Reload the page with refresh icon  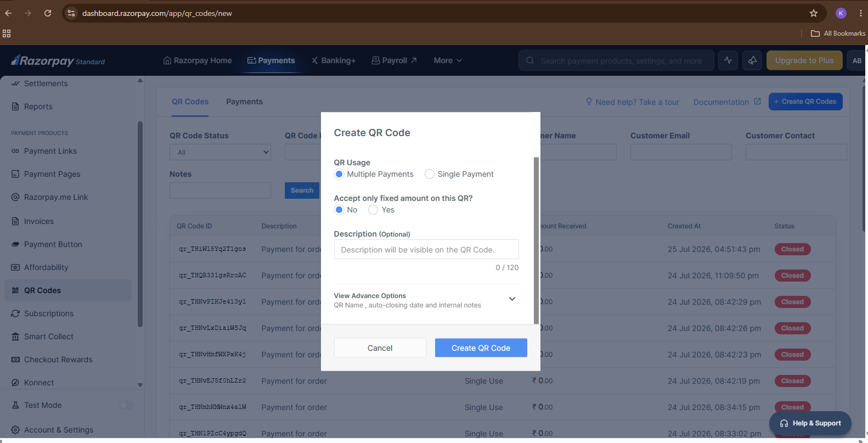click(x=48, y=13)
